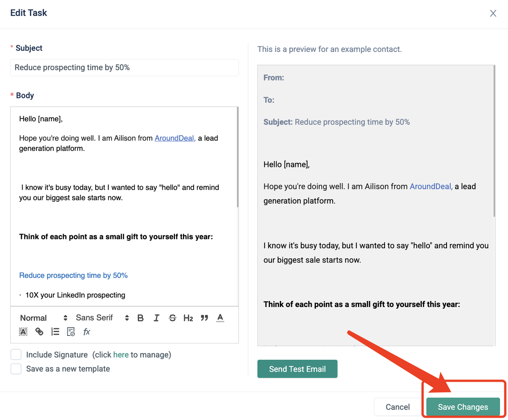The height and width of the screenshot is (420, 508).
Task: Insert a blockquote
Action: 204,318
